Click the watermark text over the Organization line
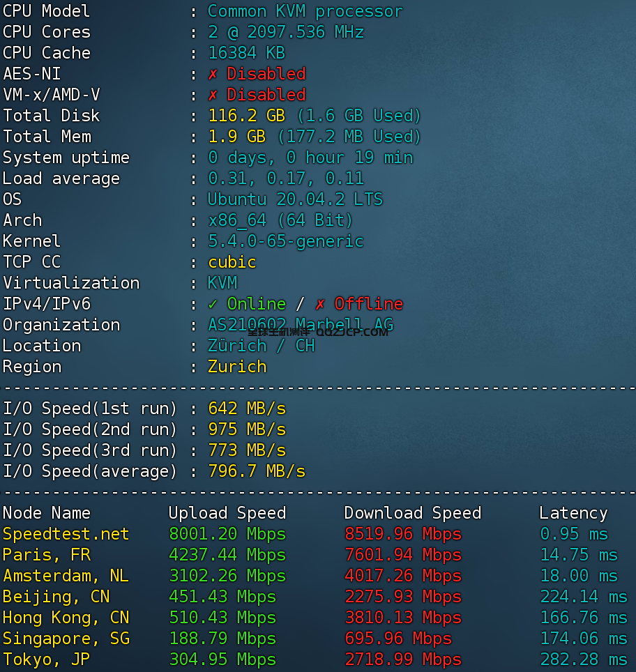 [x=317, y=332]
